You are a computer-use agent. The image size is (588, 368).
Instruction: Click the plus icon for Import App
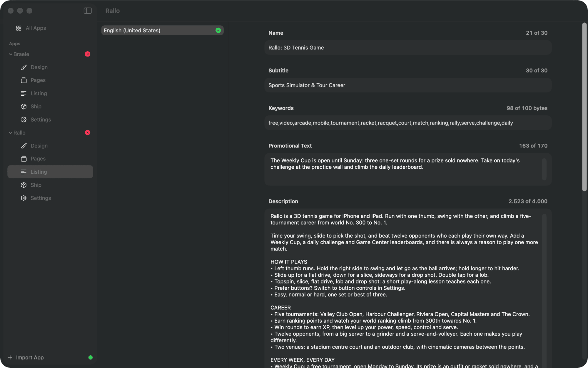[x=10, y=357]
